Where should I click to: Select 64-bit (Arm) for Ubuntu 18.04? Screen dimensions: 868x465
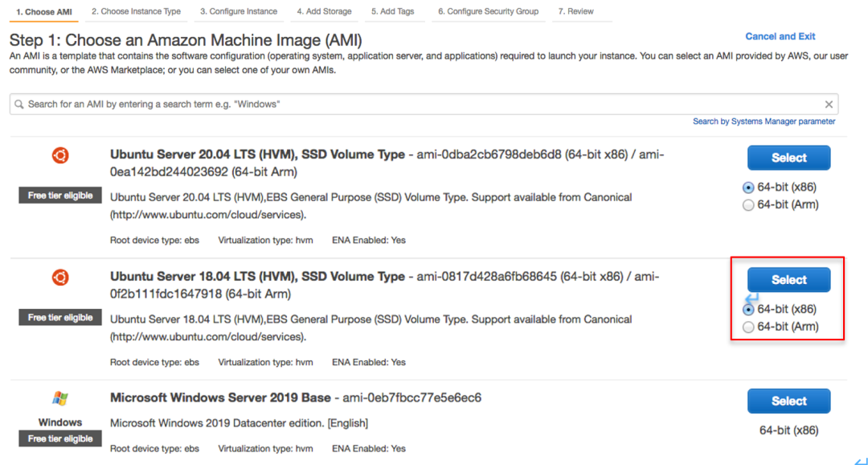(748, 327)
